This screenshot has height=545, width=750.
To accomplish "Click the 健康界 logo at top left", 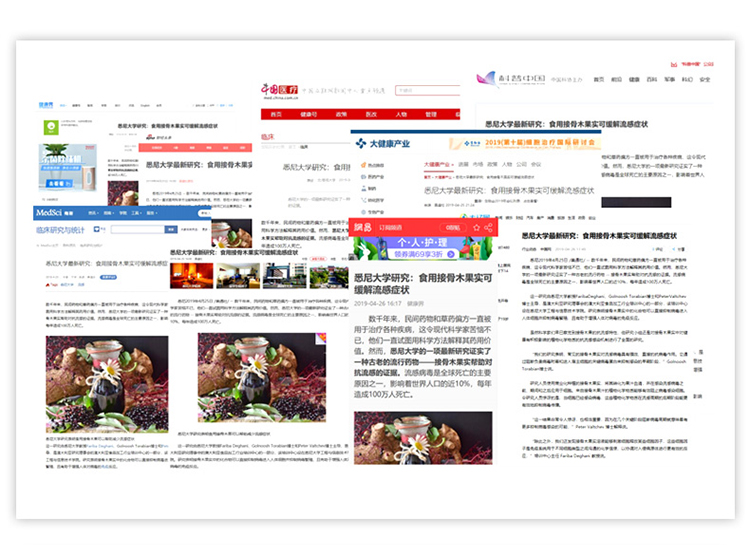I will point(47,103).
